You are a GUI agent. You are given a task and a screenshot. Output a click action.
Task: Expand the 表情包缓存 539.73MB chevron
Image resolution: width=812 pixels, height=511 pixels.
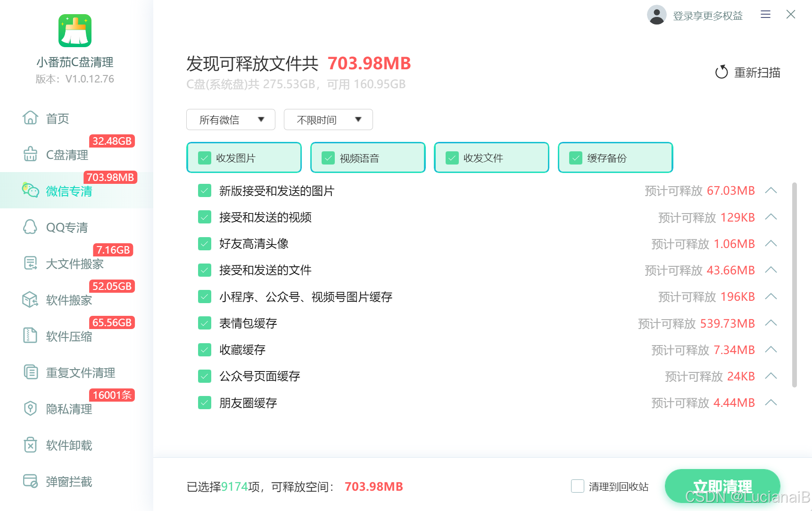771,323
